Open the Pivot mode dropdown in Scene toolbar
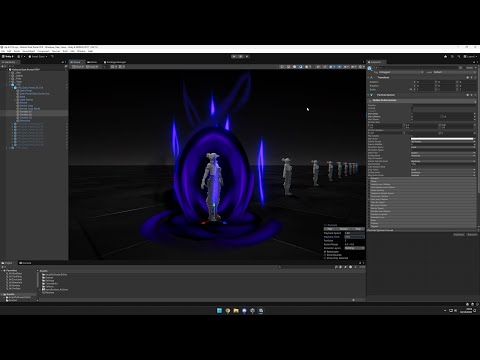This screenshot has width=480, height=360. (x=77, y=67)
